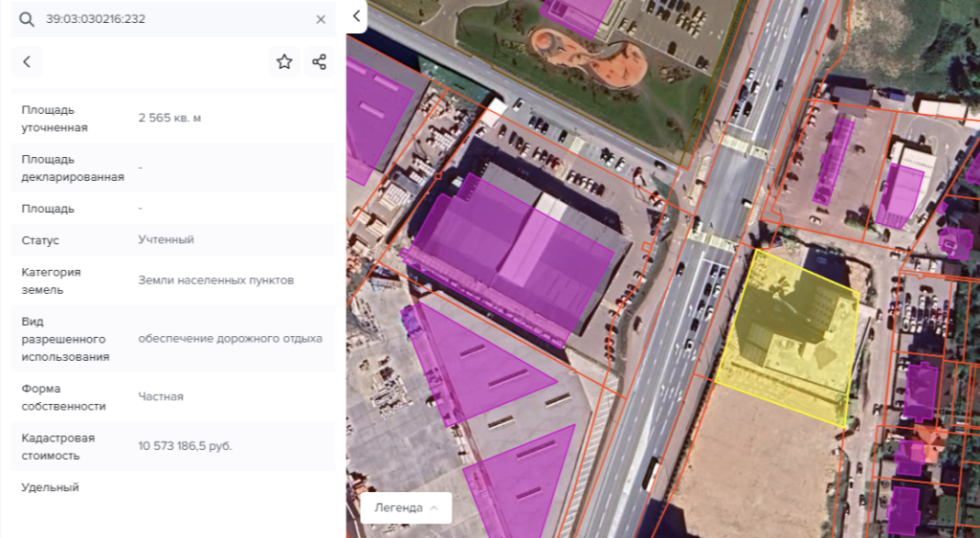Viewport: 980px width, 538px height.
Task: Click the Категория земель label
Action: pyautogui.click(x=52, y=281)
